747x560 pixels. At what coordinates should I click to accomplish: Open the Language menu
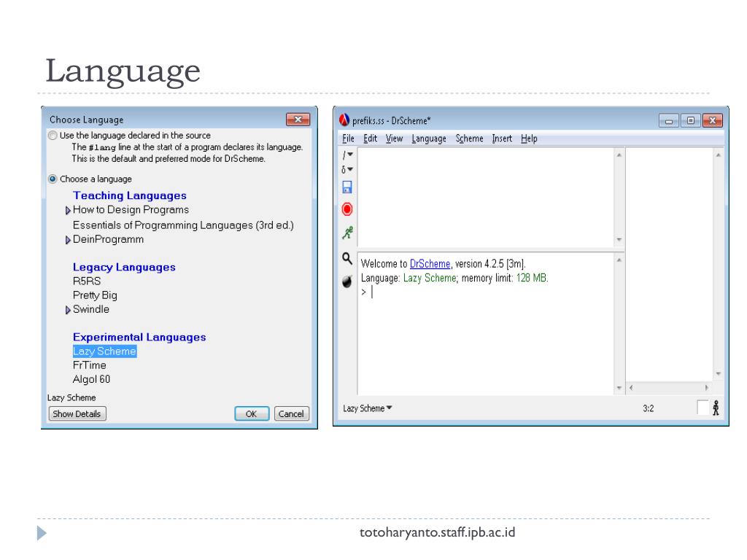pos(429,139)
